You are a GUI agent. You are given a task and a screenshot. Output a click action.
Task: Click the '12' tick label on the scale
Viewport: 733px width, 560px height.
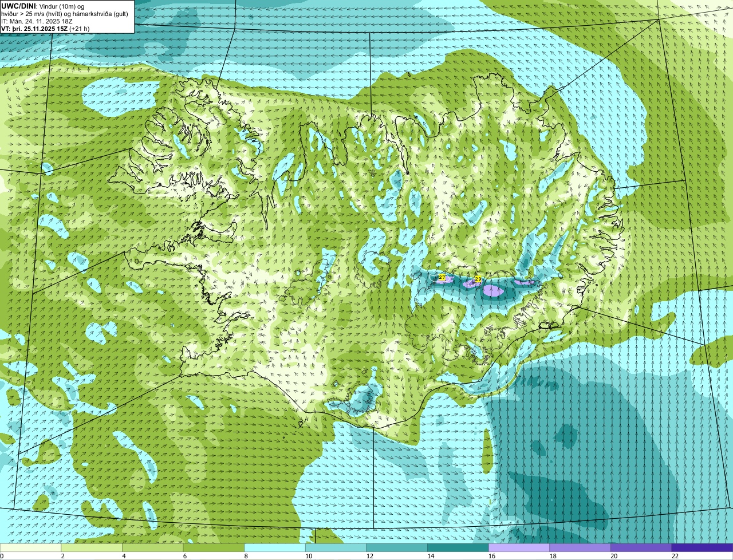point(370,556)
